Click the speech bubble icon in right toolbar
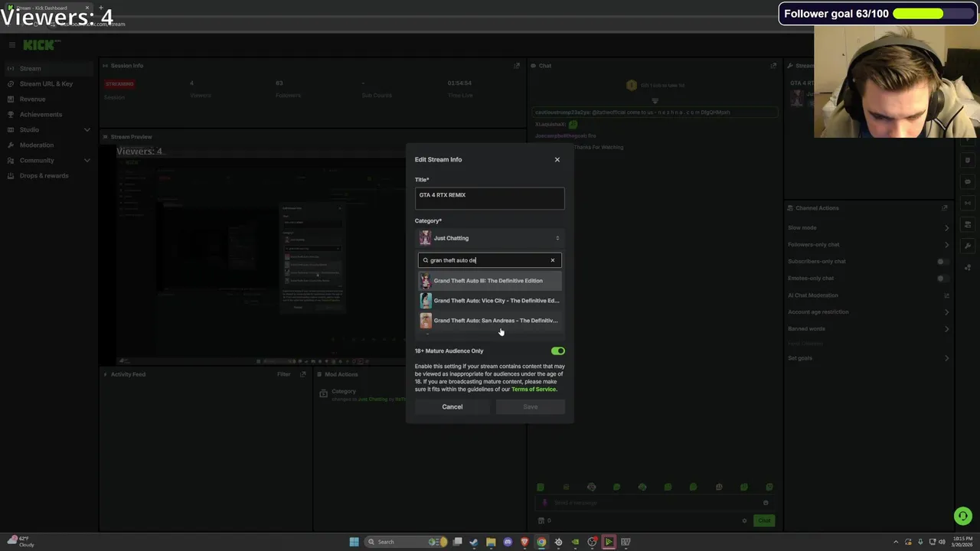The height and width of the screenshot is (551, 980). [968, 182]
